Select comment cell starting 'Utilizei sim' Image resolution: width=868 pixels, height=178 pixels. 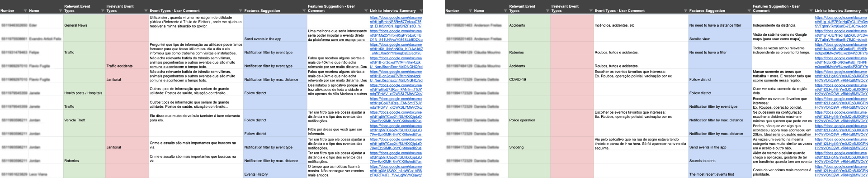[196, 21]
